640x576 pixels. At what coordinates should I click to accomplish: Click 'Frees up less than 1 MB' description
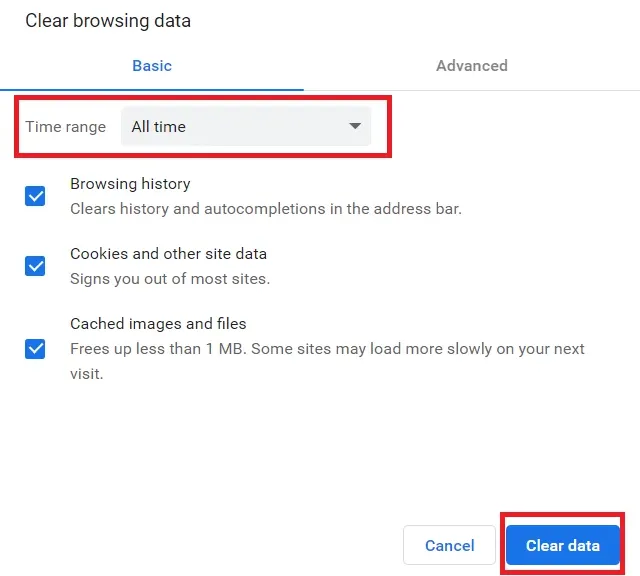[327, 361]
